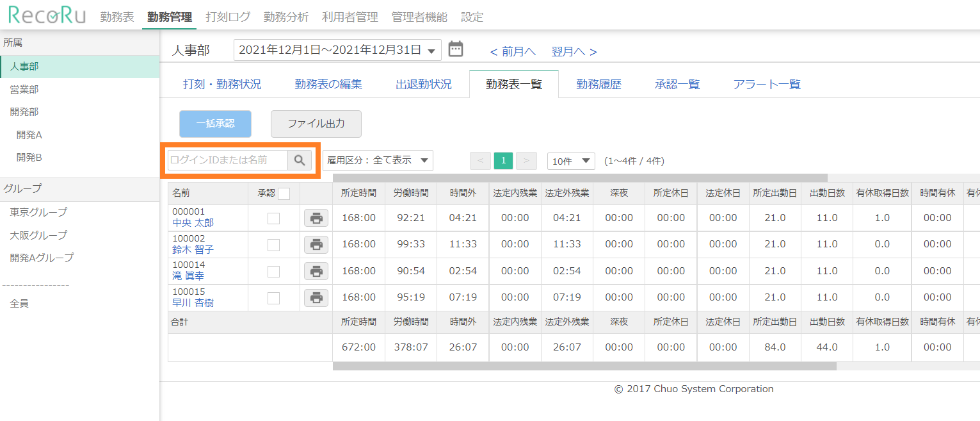Print timesheet for 滝 眞幸
This screenshot has width=980, height=421.
316,271
